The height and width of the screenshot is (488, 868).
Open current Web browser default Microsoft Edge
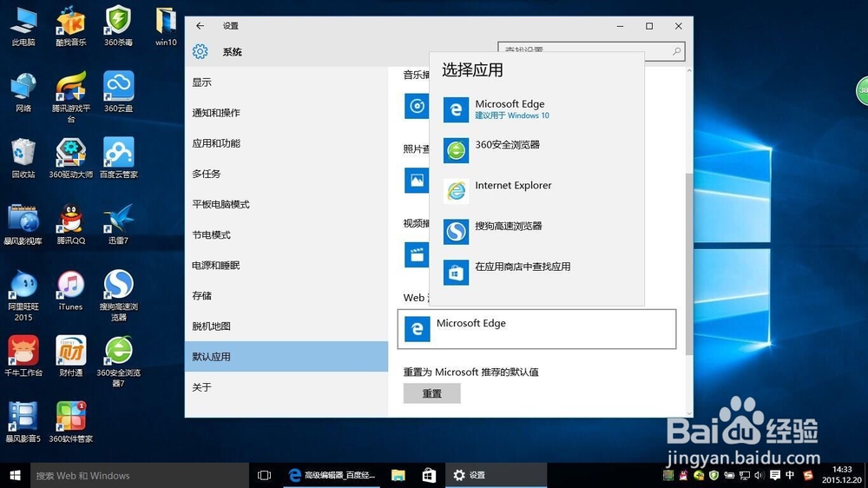point(536,329)
